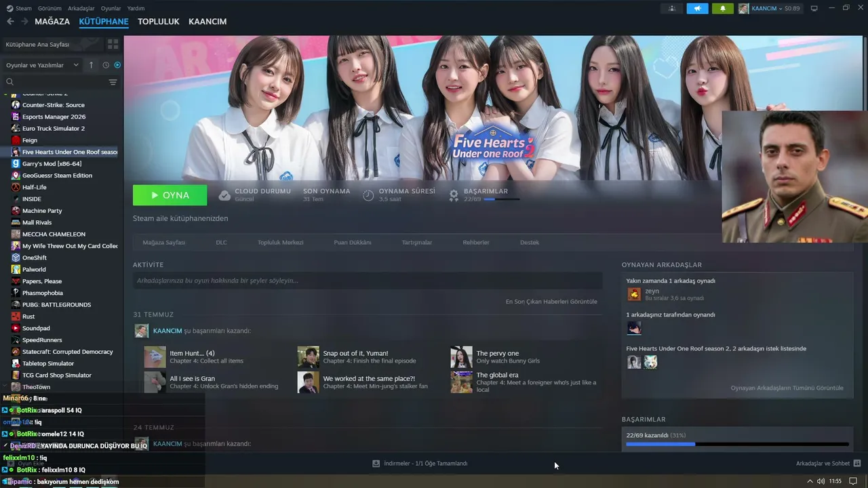Toggle ready-to-play filter icon
This screenshot has width=868, height=488.
pos(117,65)
